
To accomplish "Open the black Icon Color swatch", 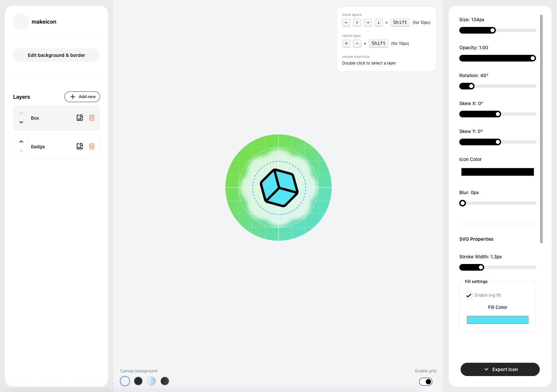I will pyautogui.click(x=498, y=172).
